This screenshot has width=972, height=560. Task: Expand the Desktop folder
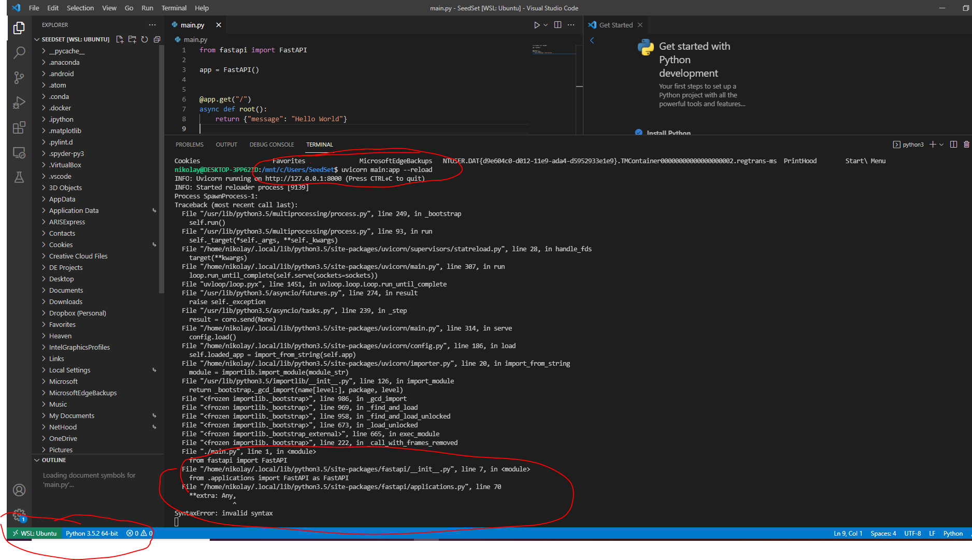[x=61, y=279]
